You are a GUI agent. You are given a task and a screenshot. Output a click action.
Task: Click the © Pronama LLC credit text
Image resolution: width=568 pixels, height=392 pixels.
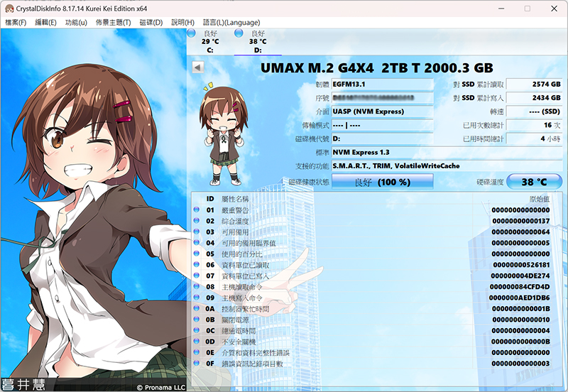(x=161, y=387)
